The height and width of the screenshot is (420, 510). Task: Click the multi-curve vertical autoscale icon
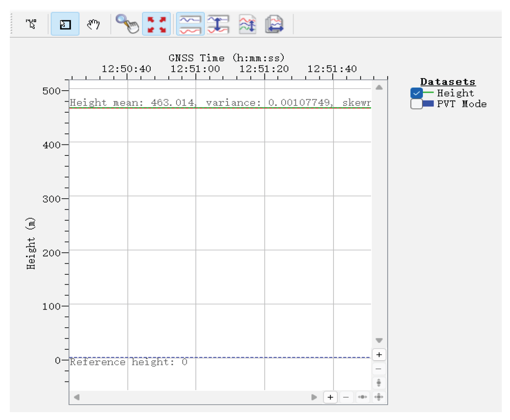click(248, 24)
